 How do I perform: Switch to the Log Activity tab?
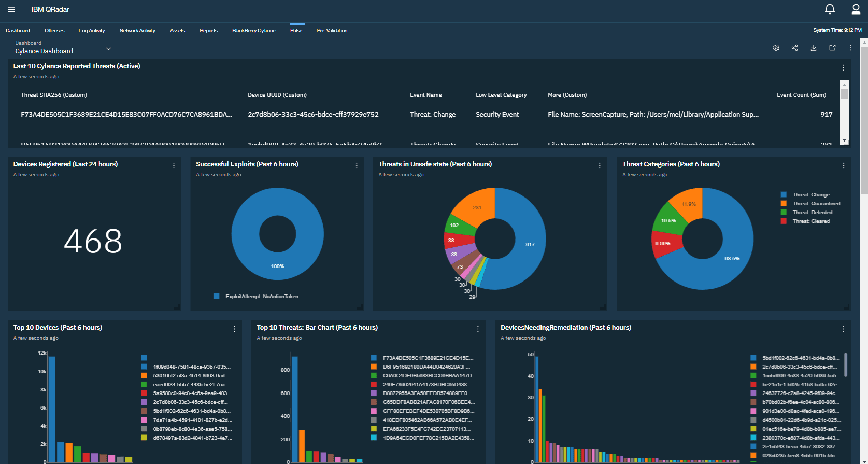click(92, 31)
